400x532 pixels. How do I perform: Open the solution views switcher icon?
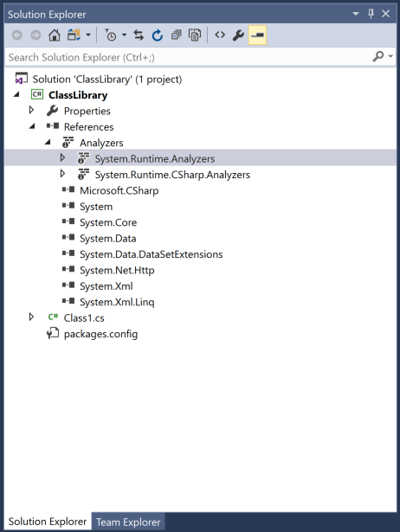click(x=74, y=35)
